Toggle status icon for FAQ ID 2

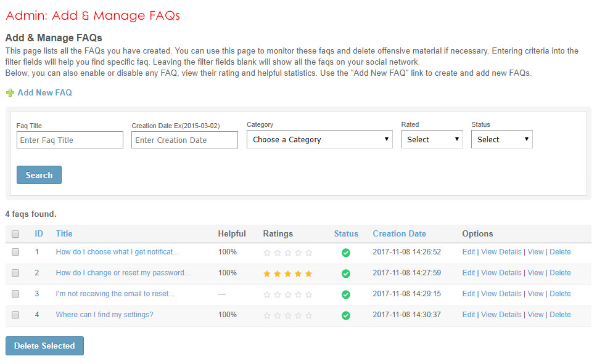tap(346, 273)
